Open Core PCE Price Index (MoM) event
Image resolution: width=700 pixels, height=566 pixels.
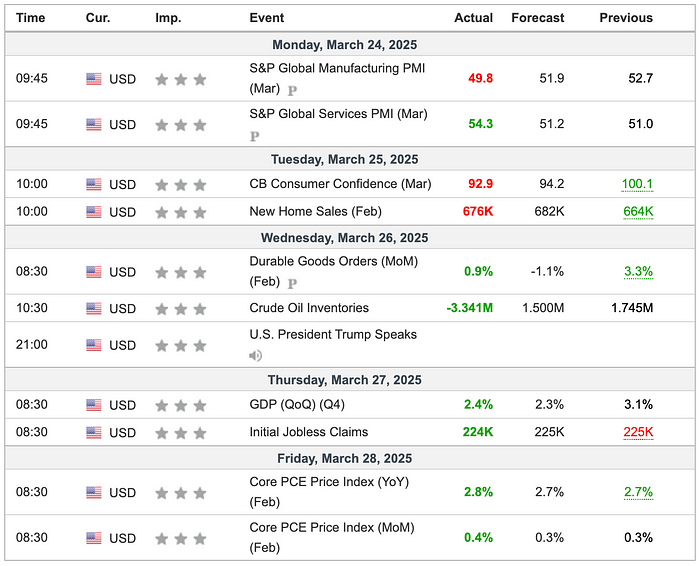[332, 537]
